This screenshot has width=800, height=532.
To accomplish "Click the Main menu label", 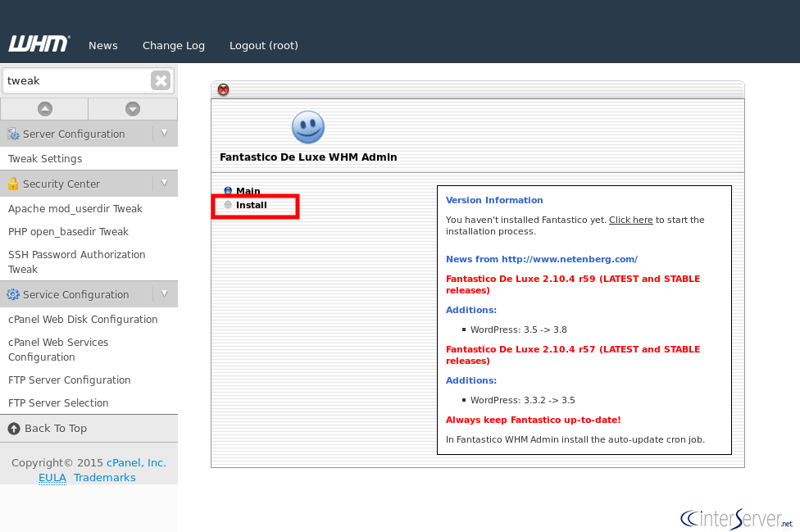I will click(248, 191).
